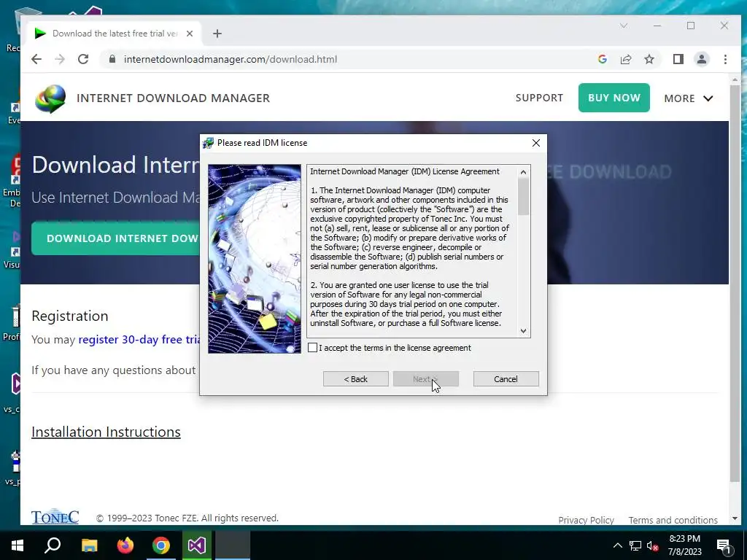747x560 pixels.
Task: Click the Tonec logo in footer
Action: [55, 517]
